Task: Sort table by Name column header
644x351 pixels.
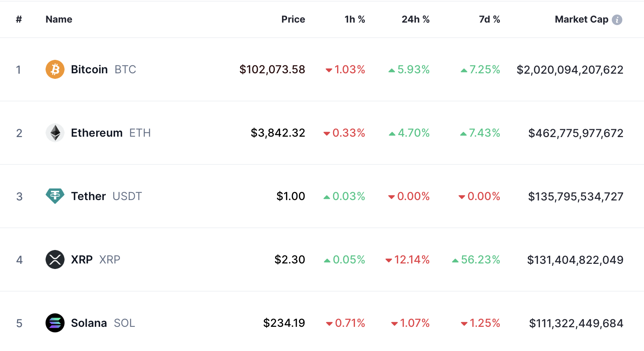Action: pyautogui.click(x=59, y=19)
